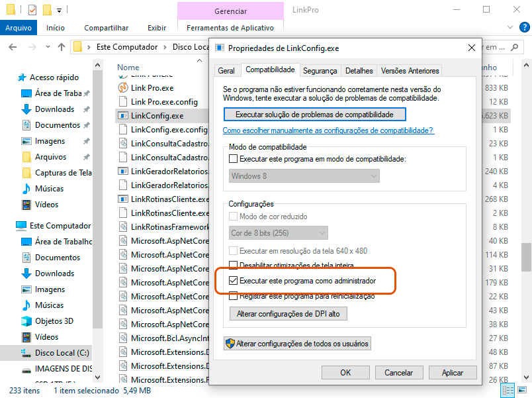Click Alterar configurações de DPI alto button
This screenshot has height=398, width=532.
[288, 314]
